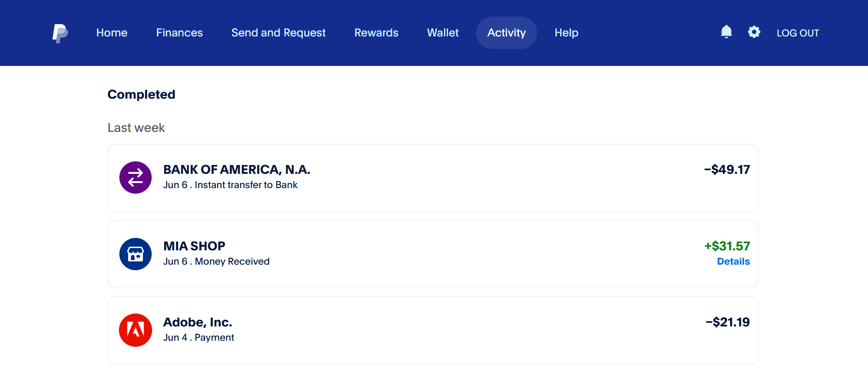Click the LOG OUT button
Image resolution: width=868 pixels, height=379 pixels.
pyautogui.click(x=797, y=33)
